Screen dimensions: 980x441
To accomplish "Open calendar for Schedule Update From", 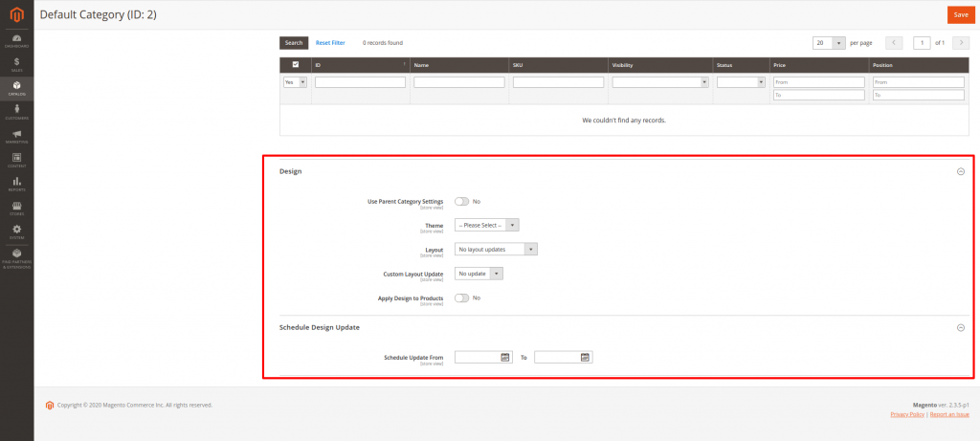I will 505,357.
